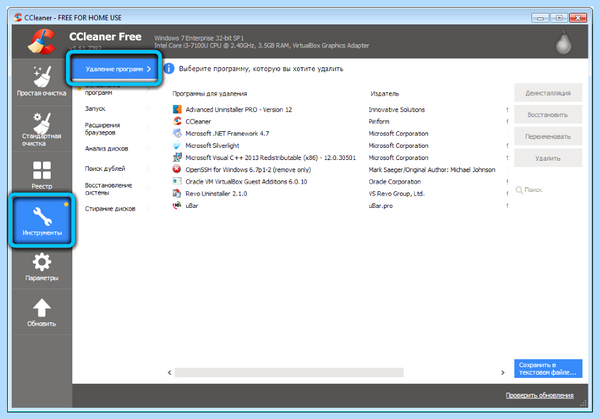The width and height of the screenshot is (600, 419).
Task: Select Revo Uninstaller 2.1.0 row
Action: (x=340, y=193)
